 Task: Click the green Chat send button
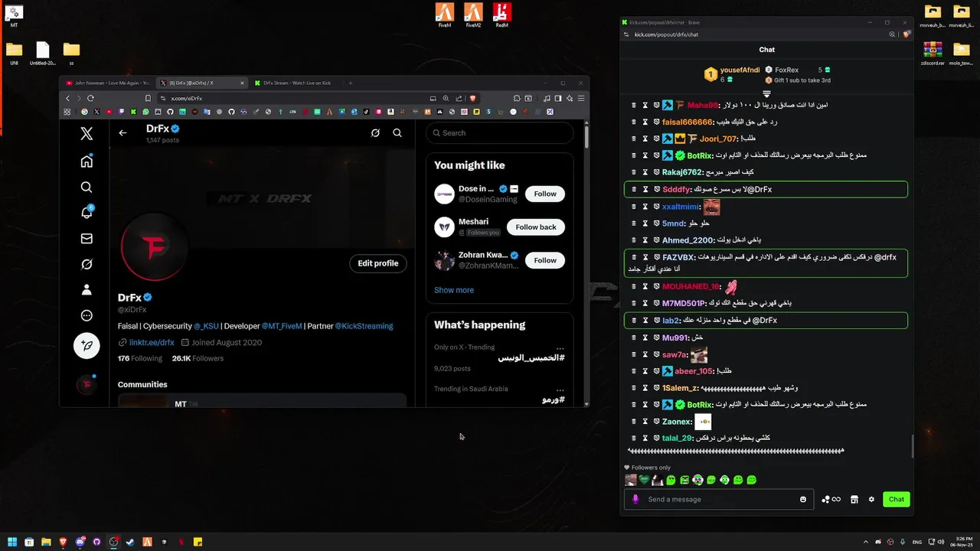point(897,499)
